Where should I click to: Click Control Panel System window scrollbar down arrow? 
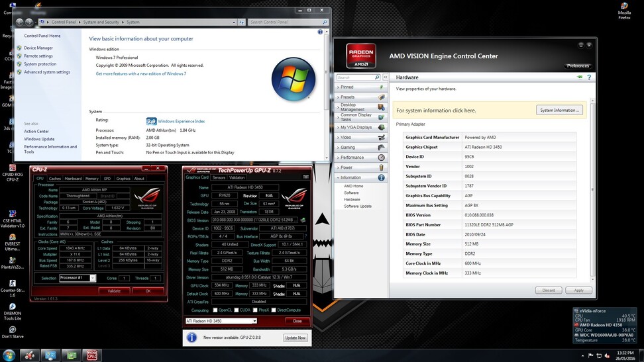tap(327, 158)
